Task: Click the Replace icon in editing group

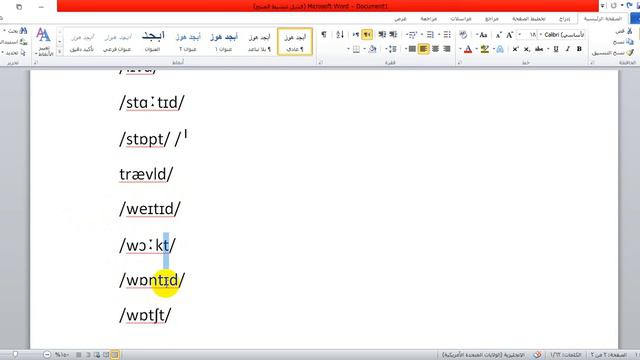Action: [23, 42]
